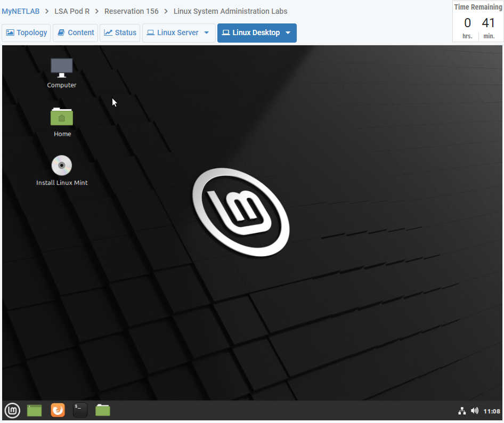The height and width of the screenshot is (423, 504).
Task: Click the Show Desktop green panel icon
Action: pyautogui.click(x=35, y=410)
